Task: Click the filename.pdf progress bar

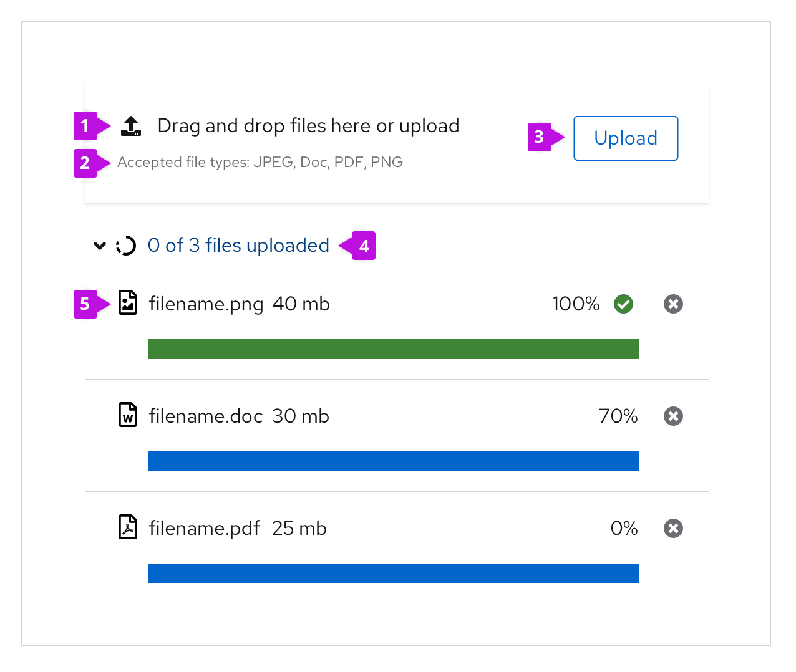Action: tap(393, 574)
